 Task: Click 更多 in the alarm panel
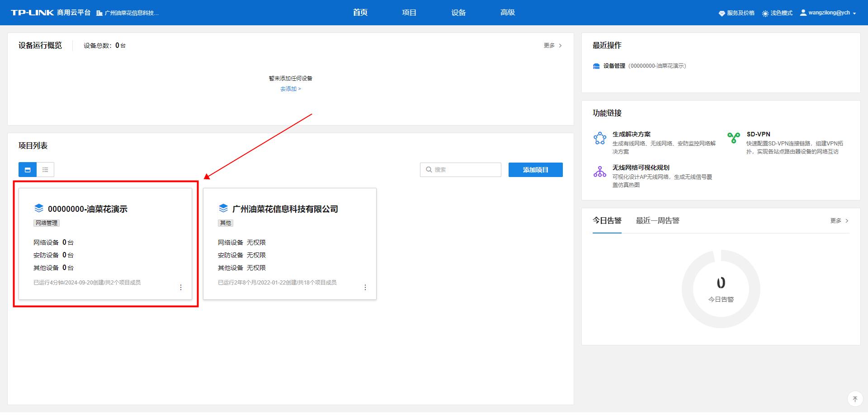pyautogui.click(x=840, y=221)
